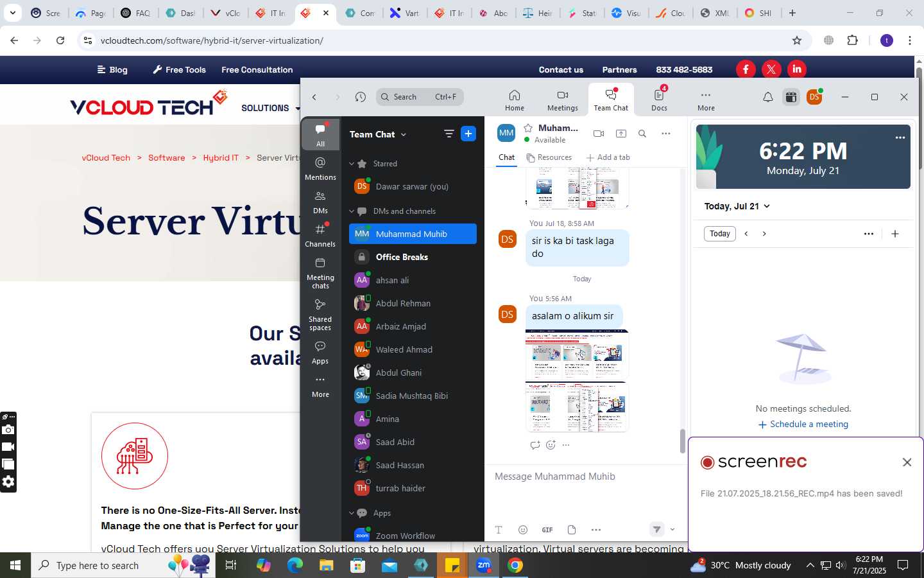The width and height of the screenshot is (924, 578).
Task: Click the Message Muhammad Muhib input field
Action: 585,477
